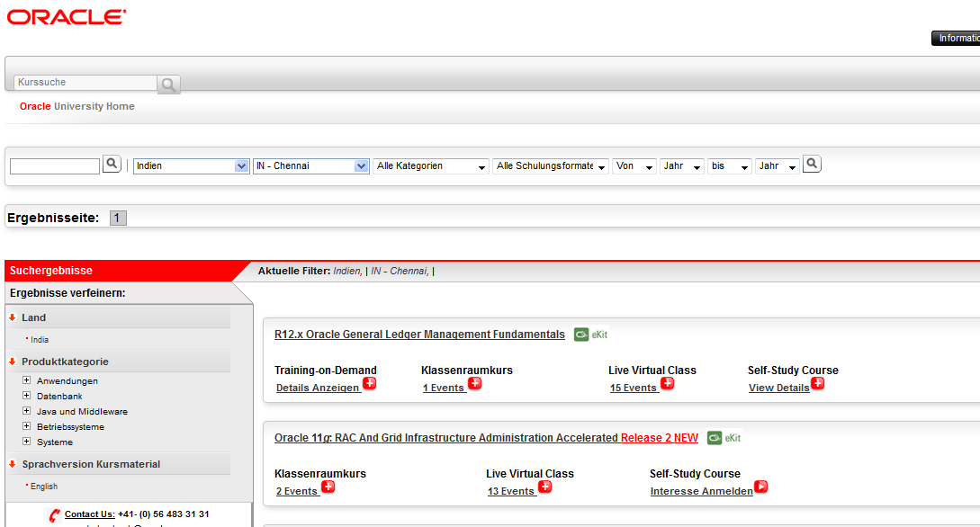Open the Jahr dropdown after Von
Viewport: 980px width, 527px height.
[x=682, y=165]
